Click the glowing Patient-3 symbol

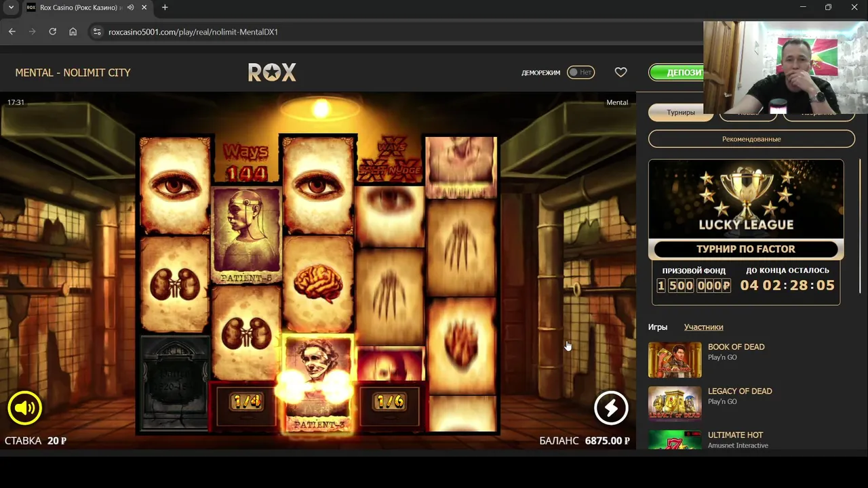[318, 384]
